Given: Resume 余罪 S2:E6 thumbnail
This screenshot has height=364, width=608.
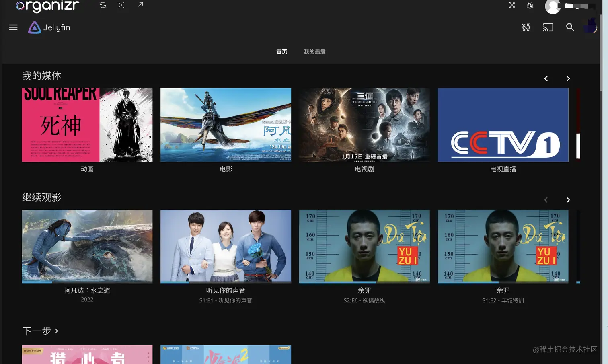Looking at the screenshot, I should pos(364,246).
